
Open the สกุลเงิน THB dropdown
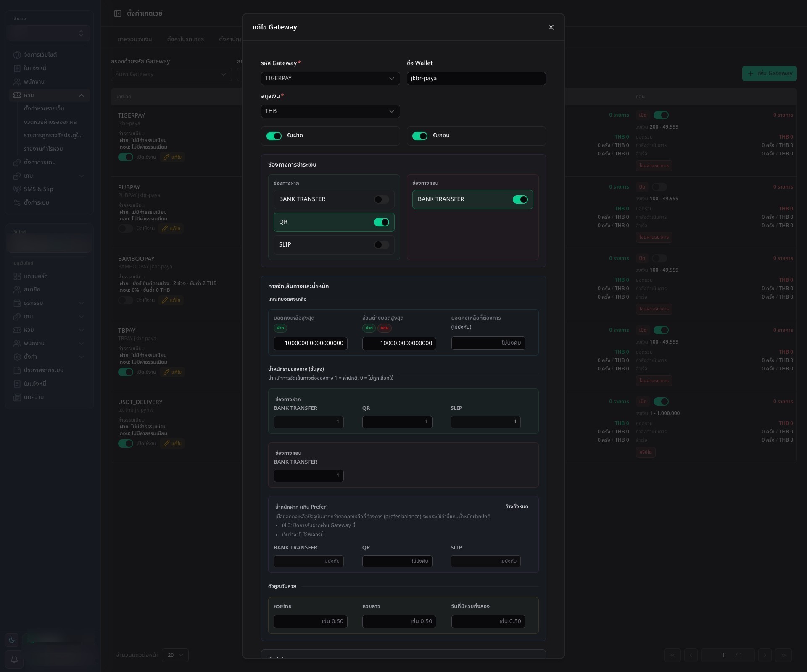[330, 111]
